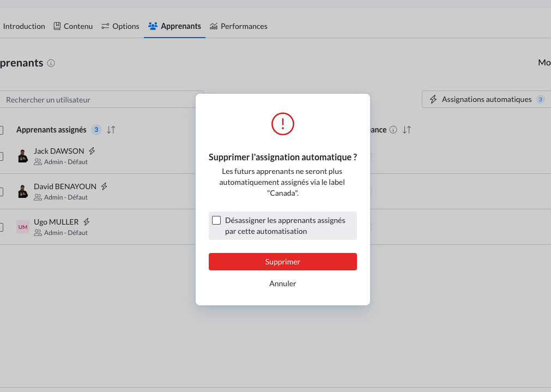Image resolution: width=551 pixels, height=392 pixels.
Task: Confirm with the red Supprimer button
Action: [282, 262]
